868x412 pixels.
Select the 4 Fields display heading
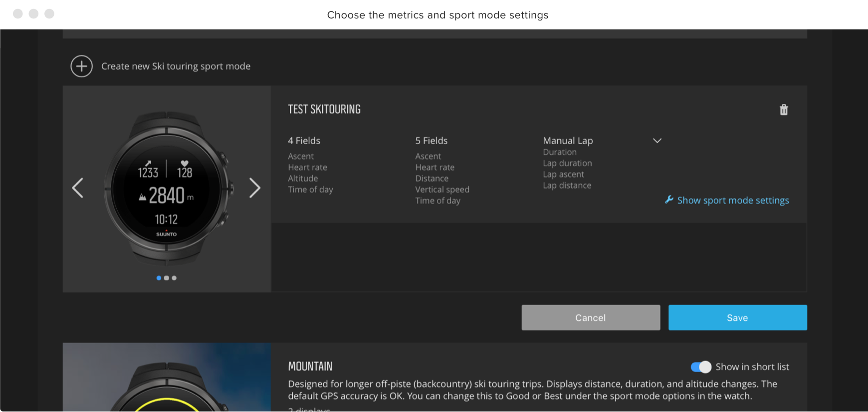(304, 141)
